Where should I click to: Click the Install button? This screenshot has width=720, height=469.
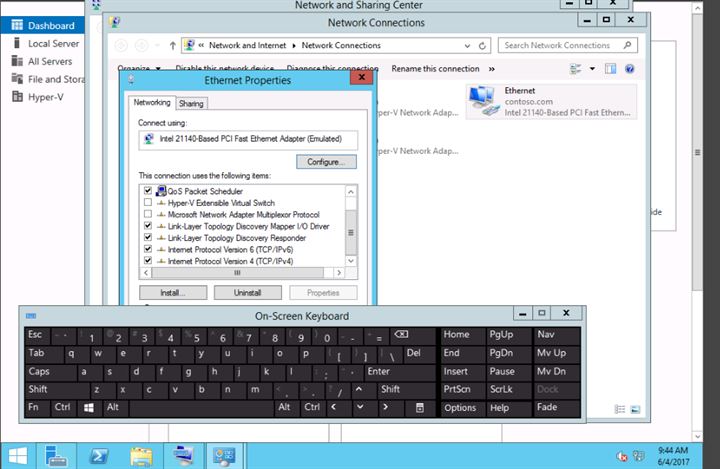click(173, 293)
